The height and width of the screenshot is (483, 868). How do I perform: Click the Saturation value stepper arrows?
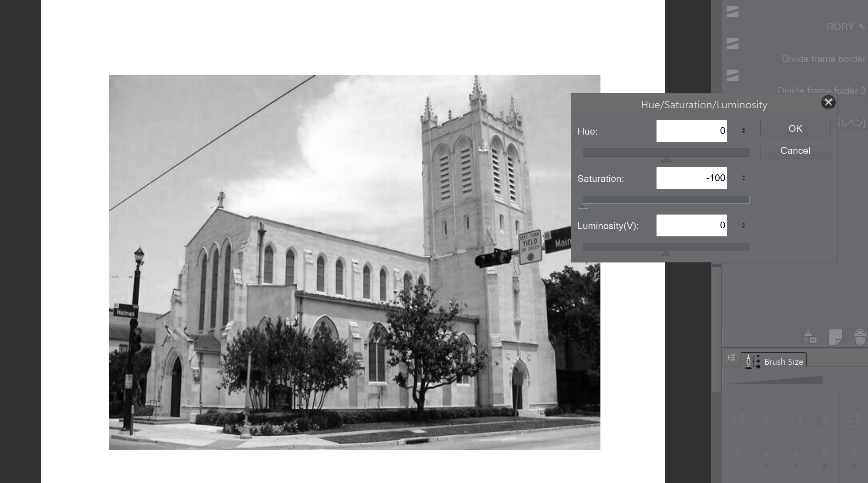pos(743,178)
